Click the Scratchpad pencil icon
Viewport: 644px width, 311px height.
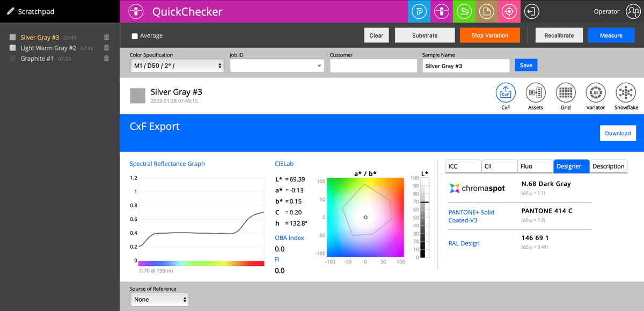tap(10, 11)
